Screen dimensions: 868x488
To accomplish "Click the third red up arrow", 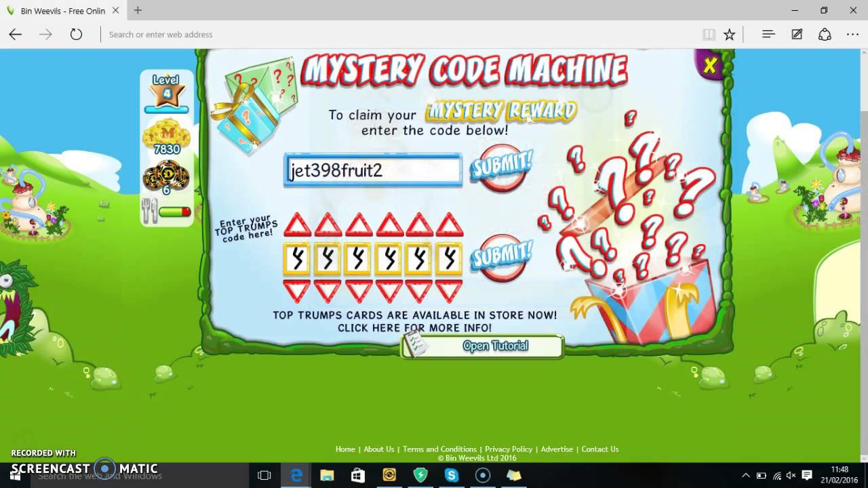I will coord(359,224).
